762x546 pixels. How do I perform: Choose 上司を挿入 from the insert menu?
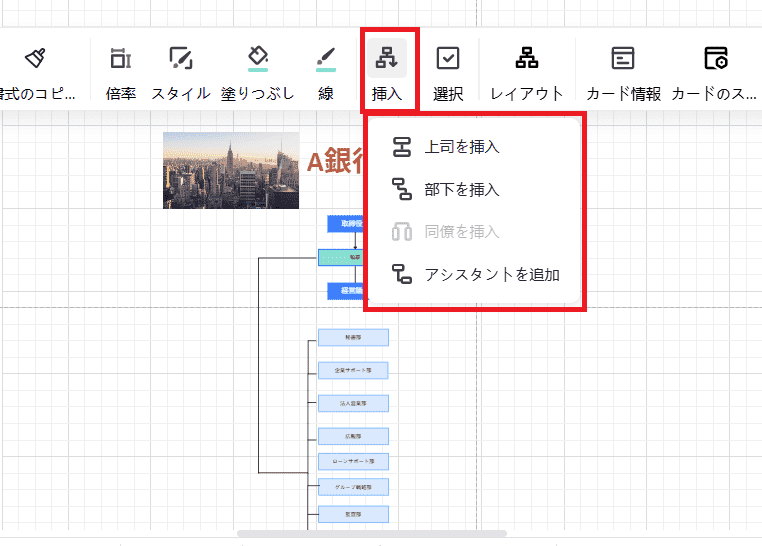coord(474,147)
